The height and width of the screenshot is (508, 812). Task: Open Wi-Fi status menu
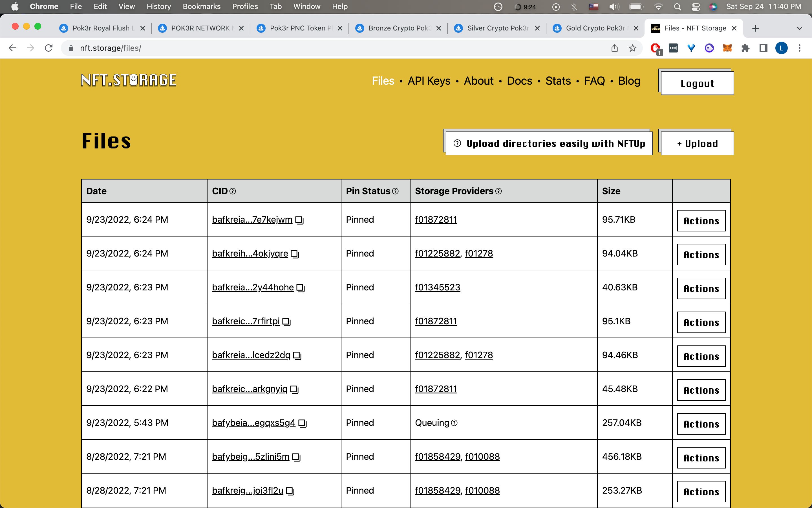tap(658, 7)
